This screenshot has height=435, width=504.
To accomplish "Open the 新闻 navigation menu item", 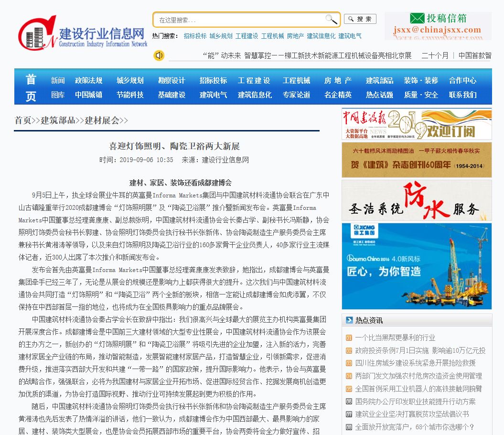I will [x=57, y=80].
